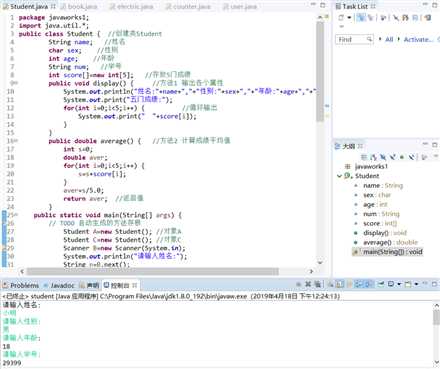
Task: Switch to the 控制台 console tab
Action: 120,285
